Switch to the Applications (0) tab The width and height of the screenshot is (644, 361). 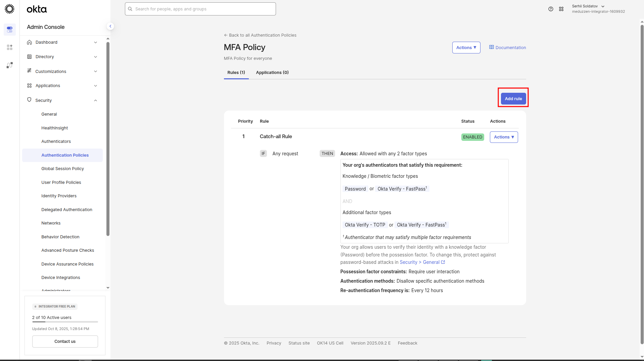tap(272, 73)
